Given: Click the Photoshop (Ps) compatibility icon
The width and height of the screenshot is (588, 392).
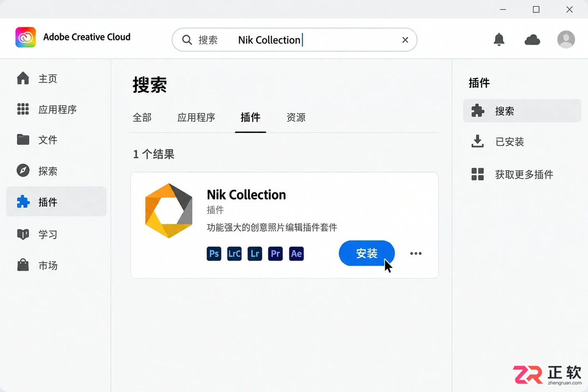Looking at the screenshot, I should pyautogui.click(x=214, y=254).
